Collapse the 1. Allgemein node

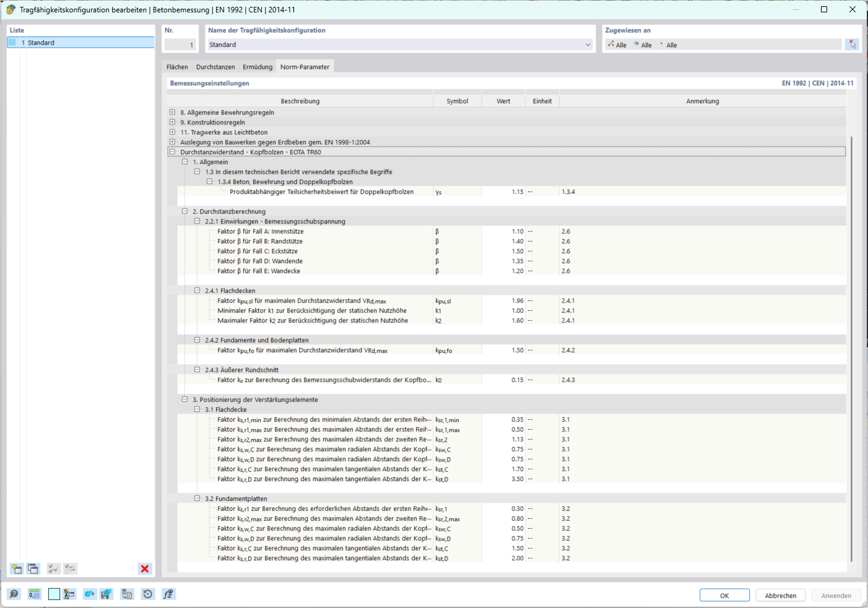pos(184,162)
